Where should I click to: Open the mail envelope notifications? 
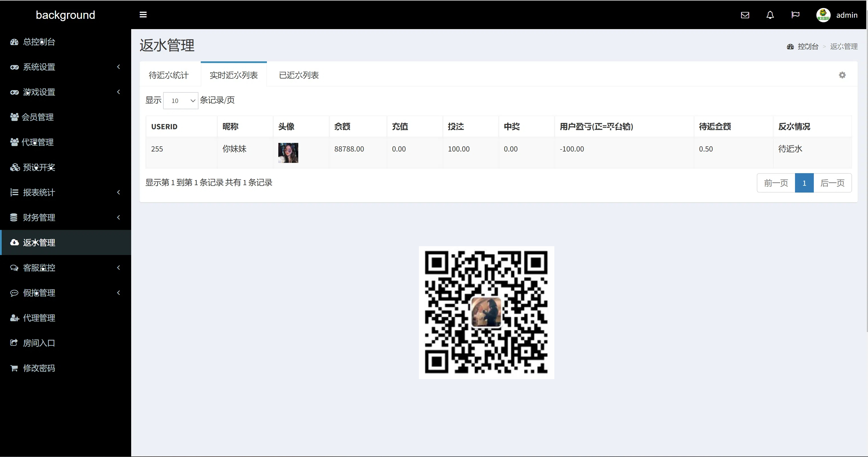[745, 15]
